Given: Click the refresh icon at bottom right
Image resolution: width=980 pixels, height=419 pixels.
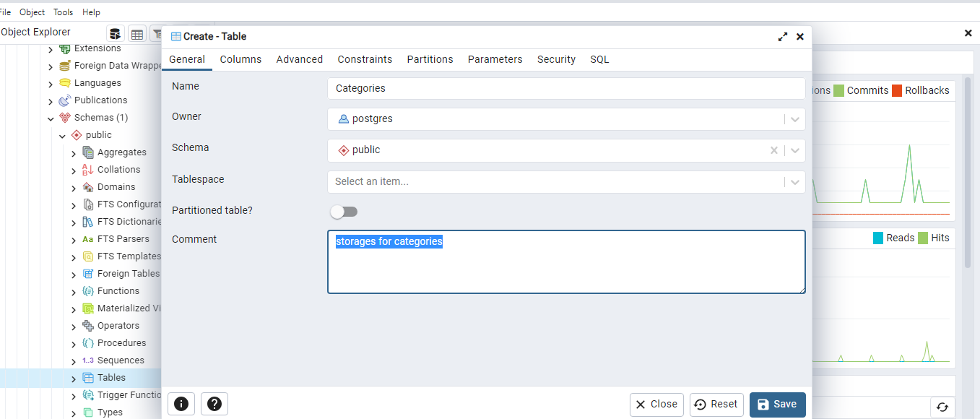Looking at the screenshot, I should point(942,407).
